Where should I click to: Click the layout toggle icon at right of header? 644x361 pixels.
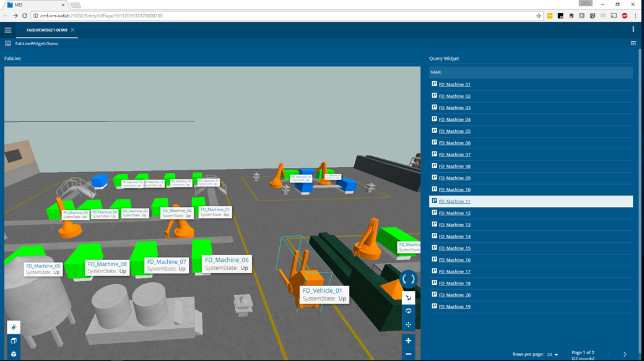tap(633, 43)
